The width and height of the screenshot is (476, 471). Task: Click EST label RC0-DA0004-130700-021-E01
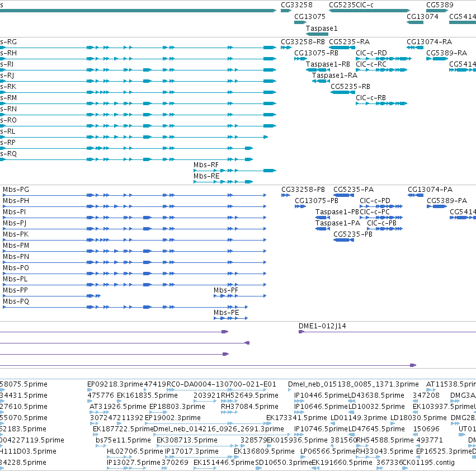pos(221,384)
